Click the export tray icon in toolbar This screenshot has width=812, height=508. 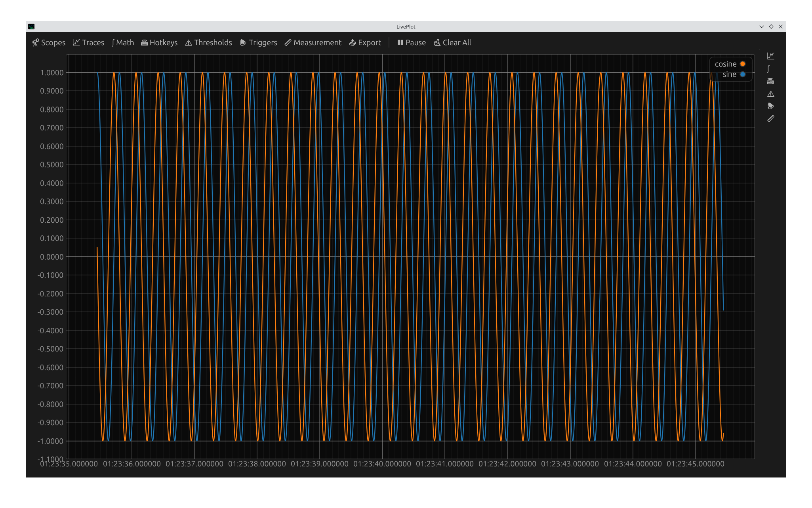[x=353, y=42]
